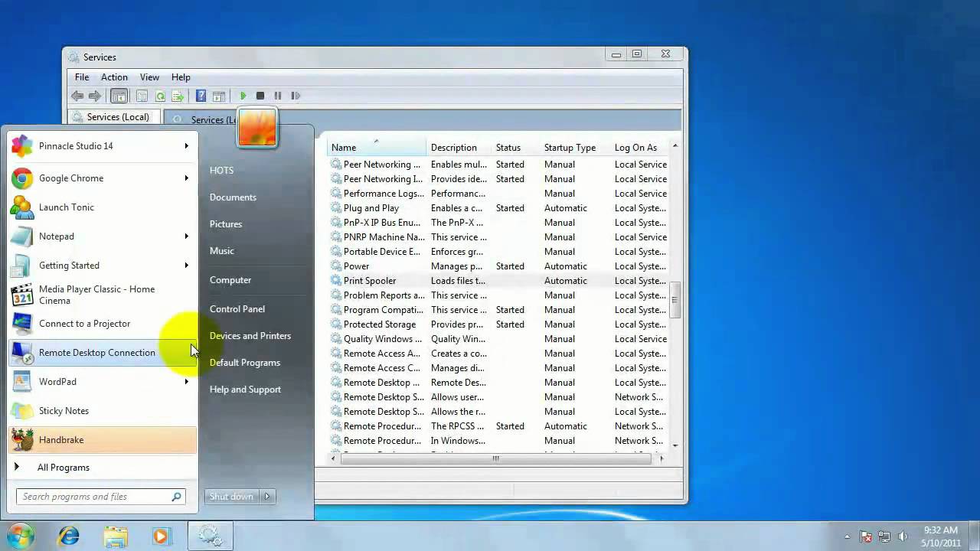Image resolution: width=980 pixels, height=551 pixels.
Task: Sort services by Status column header
Action: click(x=515, y=148)
